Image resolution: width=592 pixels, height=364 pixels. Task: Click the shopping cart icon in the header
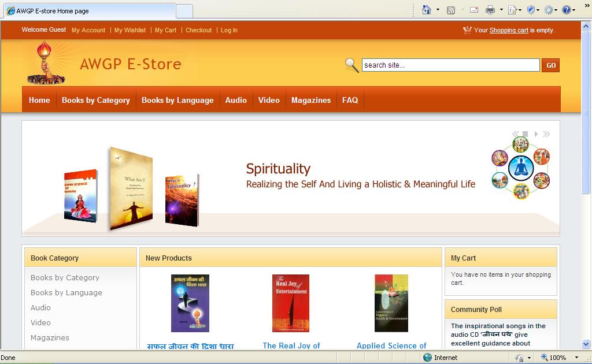[x=468, y=29]
